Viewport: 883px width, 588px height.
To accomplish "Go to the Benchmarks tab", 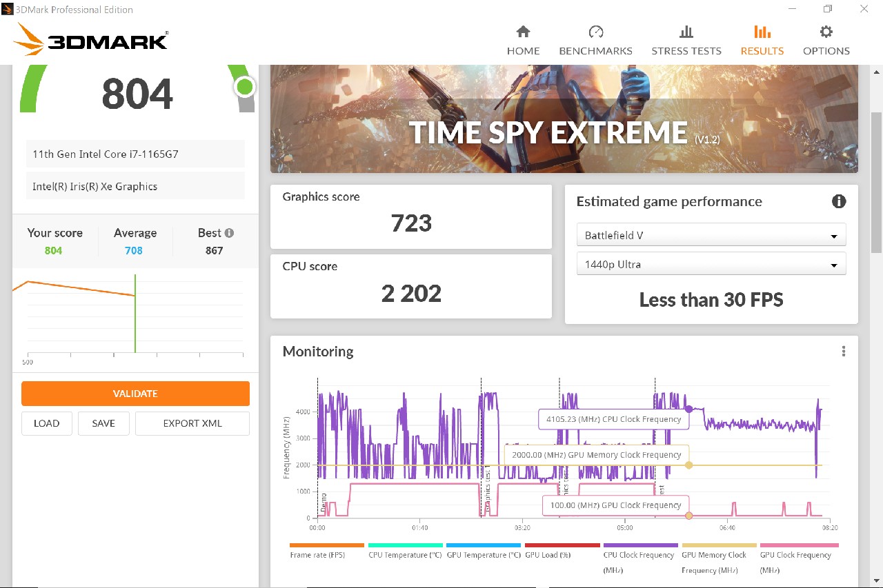I will 595,41.
